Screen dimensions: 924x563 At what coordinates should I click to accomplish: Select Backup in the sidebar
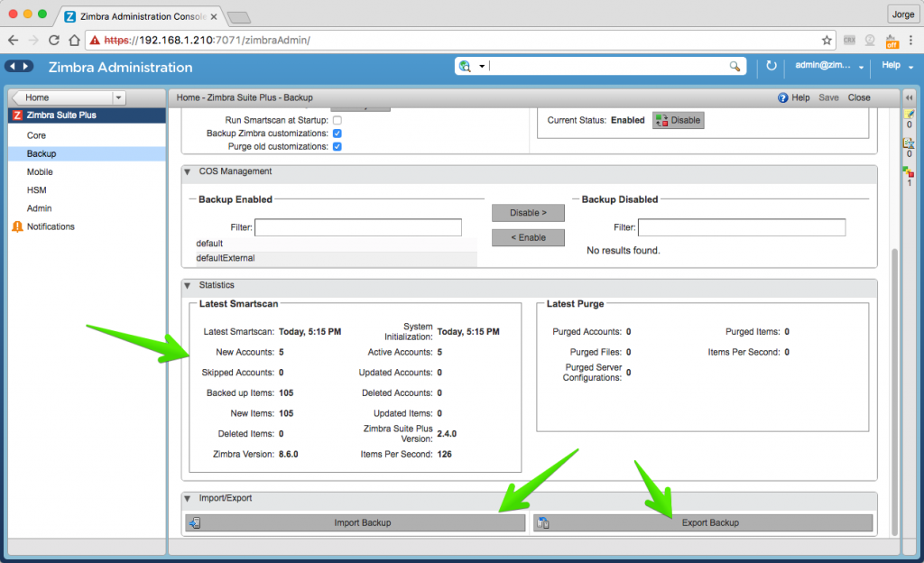coord(88,153)
